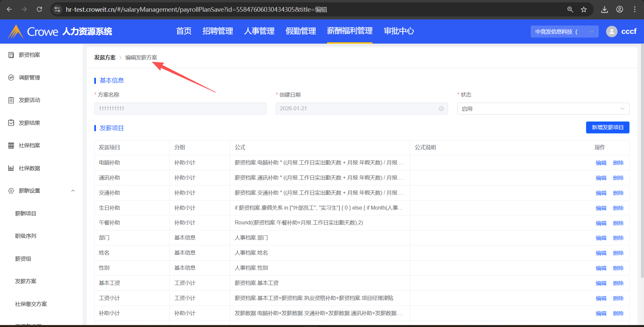Click the 调薪管理 sidebar icon

[11, 77]
